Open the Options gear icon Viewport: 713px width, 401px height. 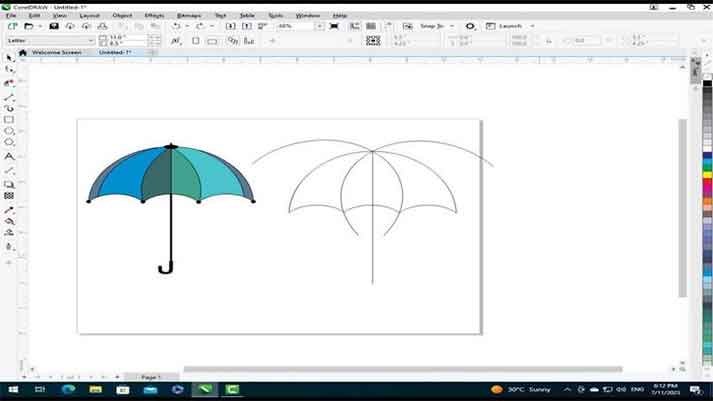(x=470, y=26)
